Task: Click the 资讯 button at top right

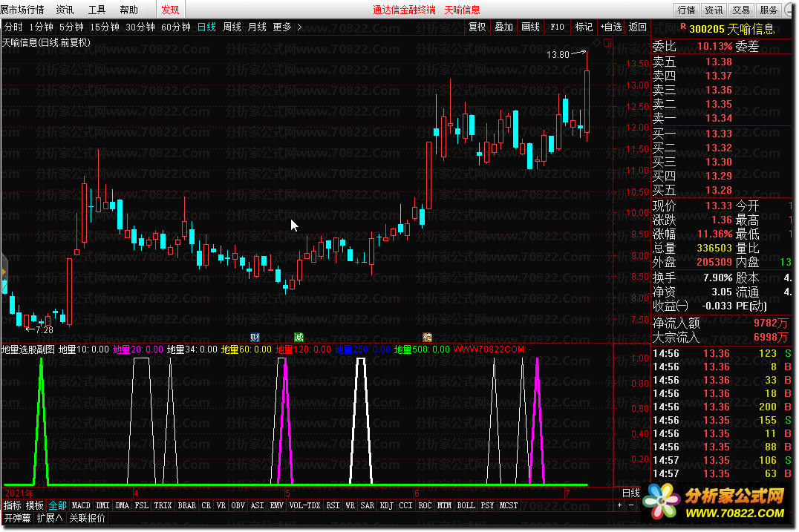Action: pyautogui.click(x=714, y=10)
